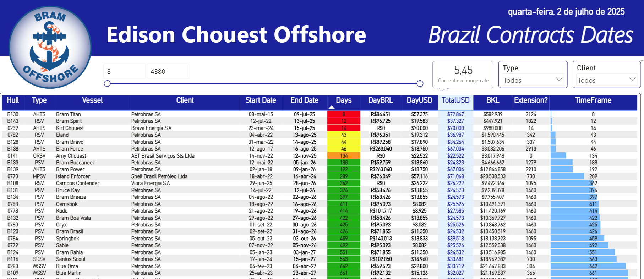Click the SDSV type cell
Screen dimensions: 644x279
point(39,259)
